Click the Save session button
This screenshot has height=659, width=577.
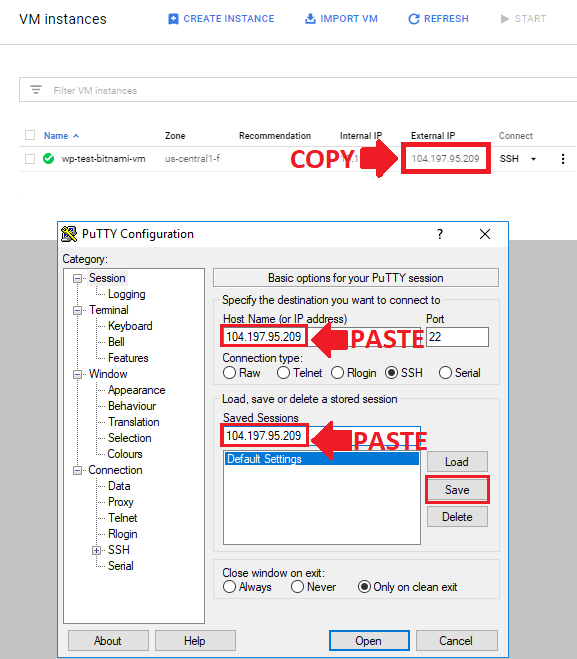coord(457,490)
